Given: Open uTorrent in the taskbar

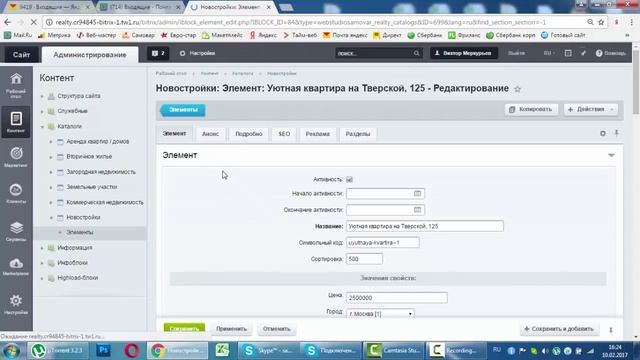Looking at the screenshot, I should click(57, 350).
